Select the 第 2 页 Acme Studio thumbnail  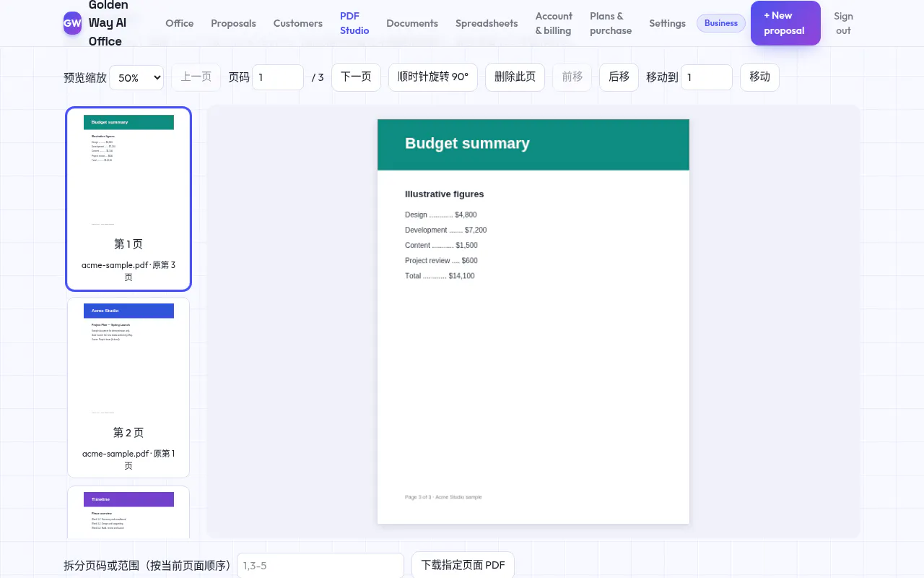(128, 387)
